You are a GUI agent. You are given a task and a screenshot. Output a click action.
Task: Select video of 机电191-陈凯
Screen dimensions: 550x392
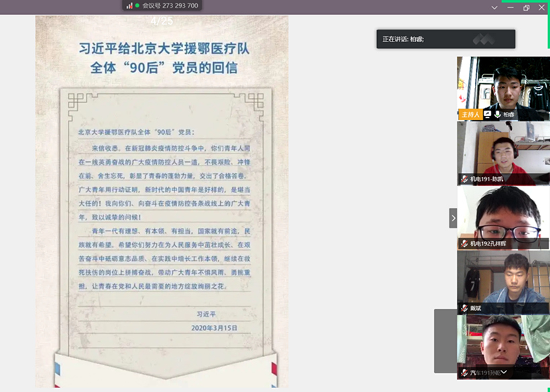click(x=503, y=153)
